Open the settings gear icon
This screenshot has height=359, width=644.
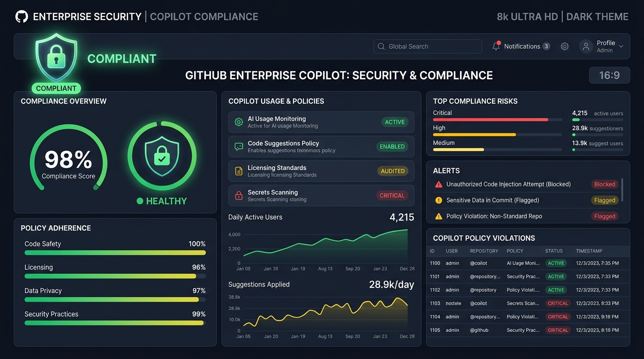565,46
